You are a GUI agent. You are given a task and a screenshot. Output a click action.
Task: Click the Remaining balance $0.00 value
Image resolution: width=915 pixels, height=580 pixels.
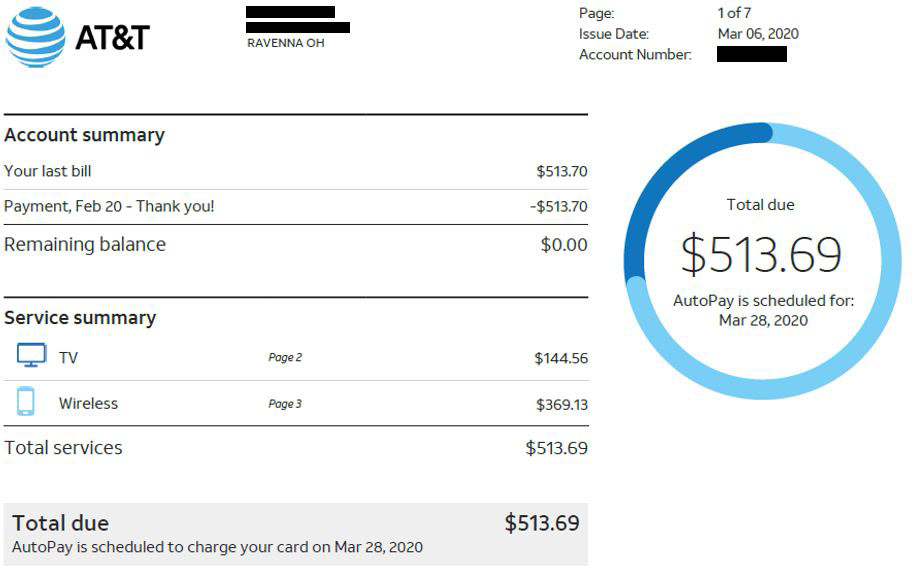tap(564, 244)
